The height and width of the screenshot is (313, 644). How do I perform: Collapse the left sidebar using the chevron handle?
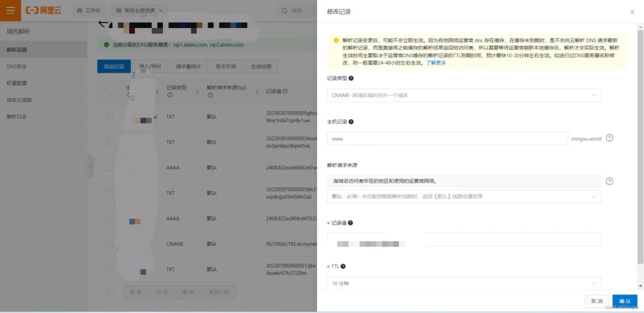(91, 167)
